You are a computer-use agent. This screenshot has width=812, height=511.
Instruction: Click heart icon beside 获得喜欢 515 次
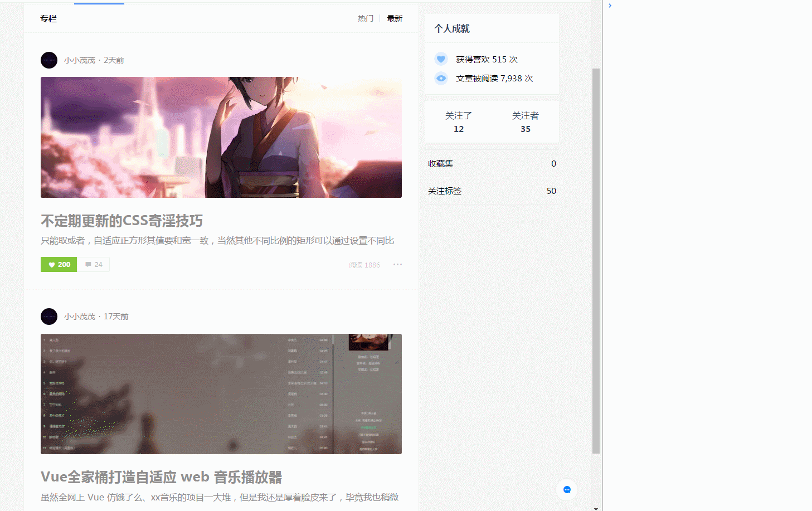click(441, 59)
